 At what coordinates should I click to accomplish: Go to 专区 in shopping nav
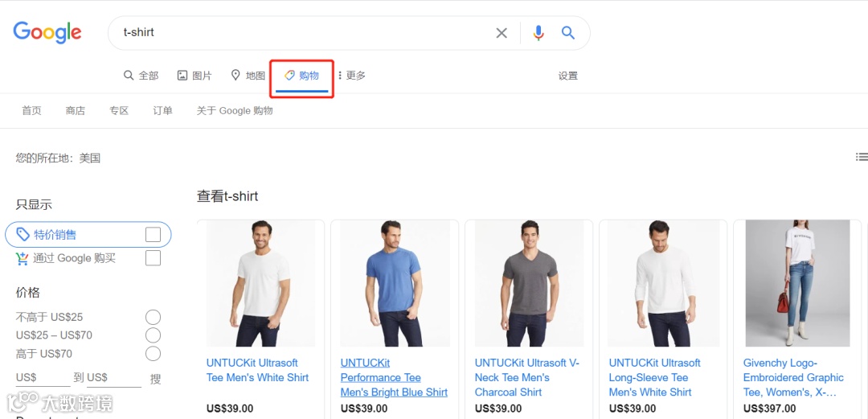119,111
